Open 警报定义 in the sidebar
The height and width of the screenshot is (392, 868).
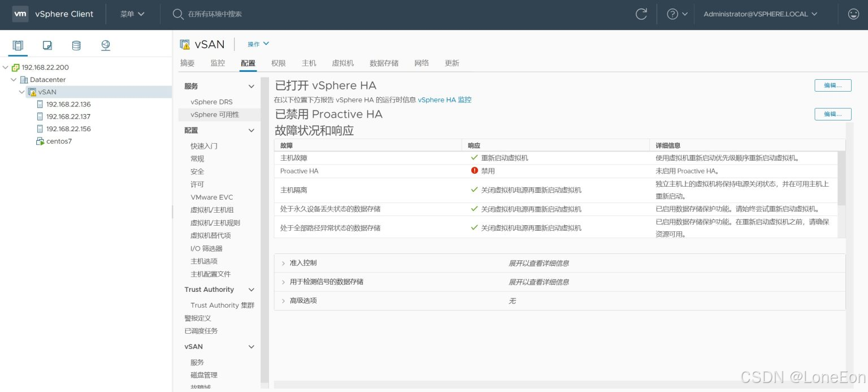coord(198,318)
